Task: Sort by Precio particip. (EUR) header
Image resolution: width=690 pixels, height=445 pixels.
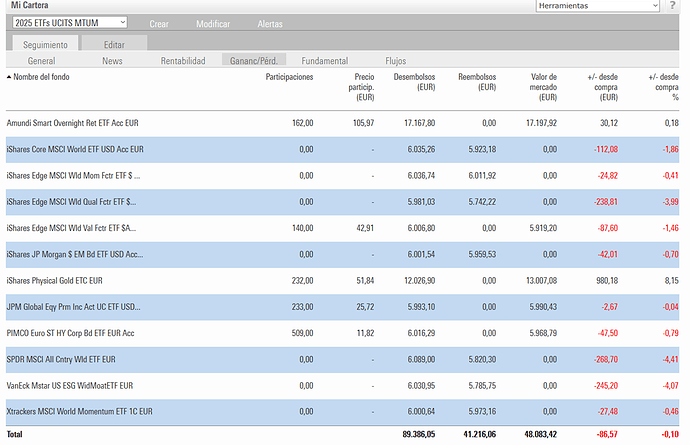Action: [x=361, y=87]
